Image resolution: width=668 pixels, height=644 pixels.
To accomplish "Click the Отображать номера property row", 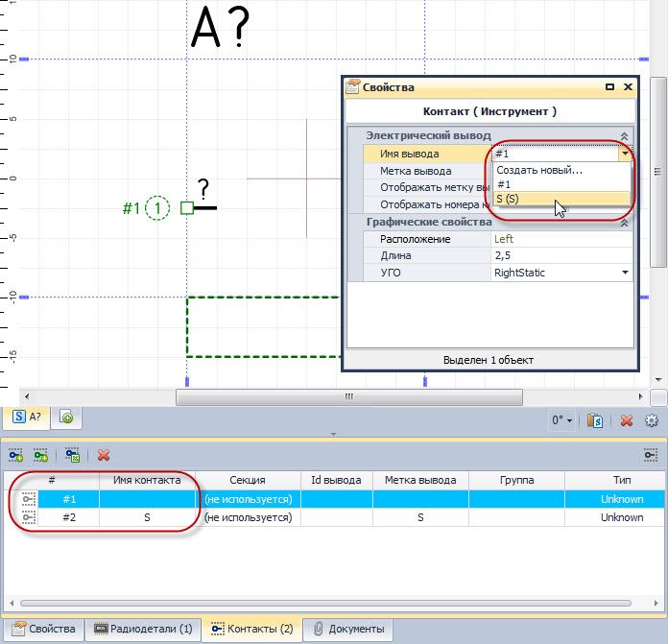I will click(426, 204).
